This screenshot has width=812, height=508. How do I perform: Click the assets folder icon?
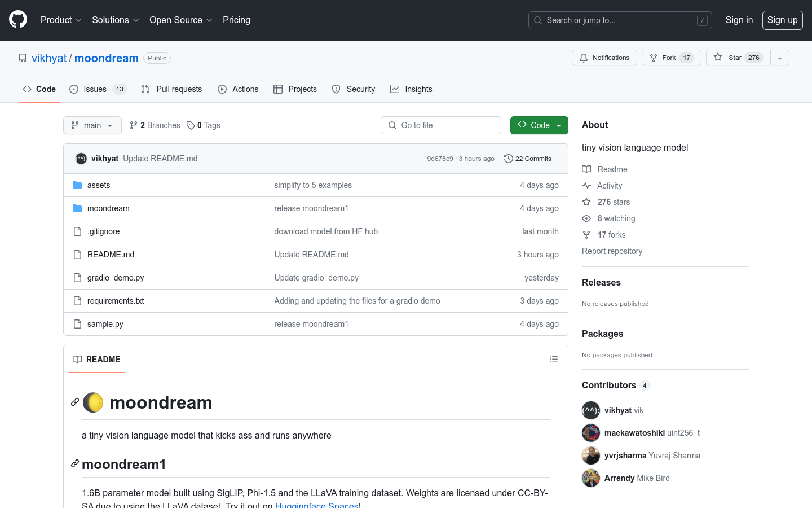coord(77,185)
